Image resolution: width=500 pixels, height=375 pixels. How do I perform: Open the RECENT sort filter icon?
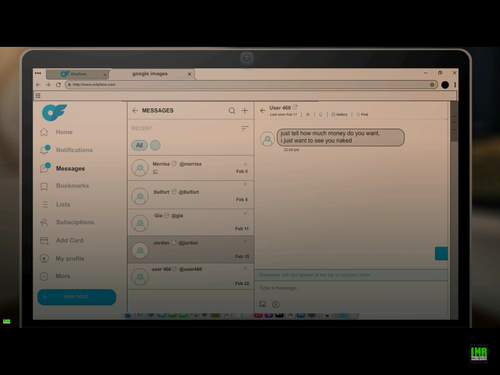245,128
